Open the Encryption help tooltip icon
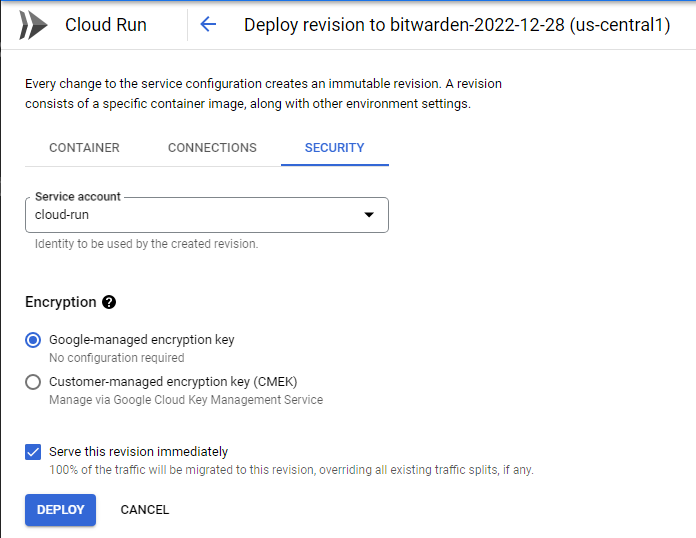 [109, 302]
